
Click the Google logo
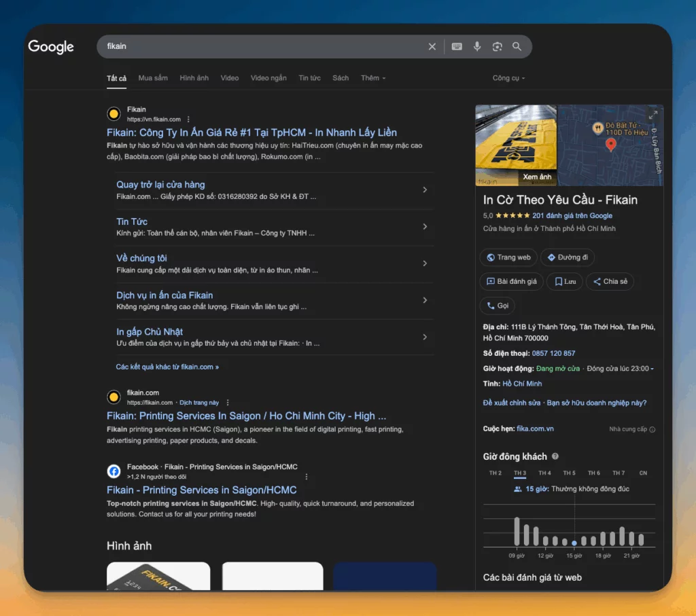pyautogui.click(x=51, y=47)
